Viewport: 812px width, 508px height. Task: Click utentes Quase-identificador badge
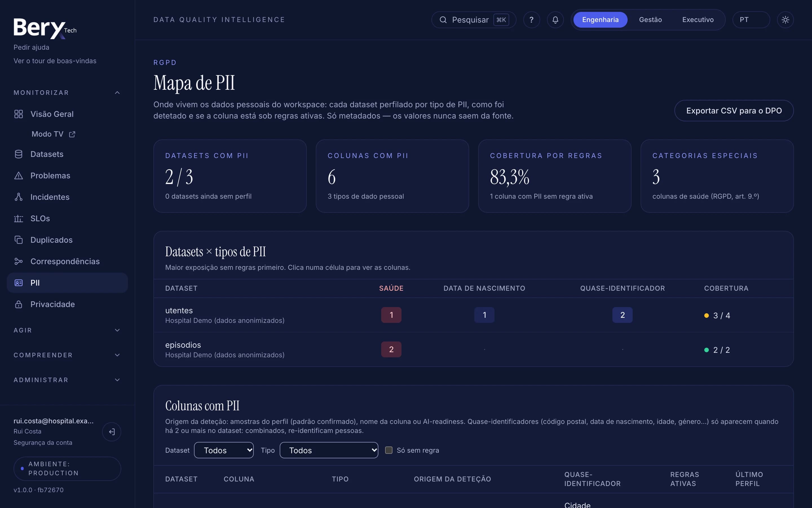pyautogui.click(x=623, y=315)
